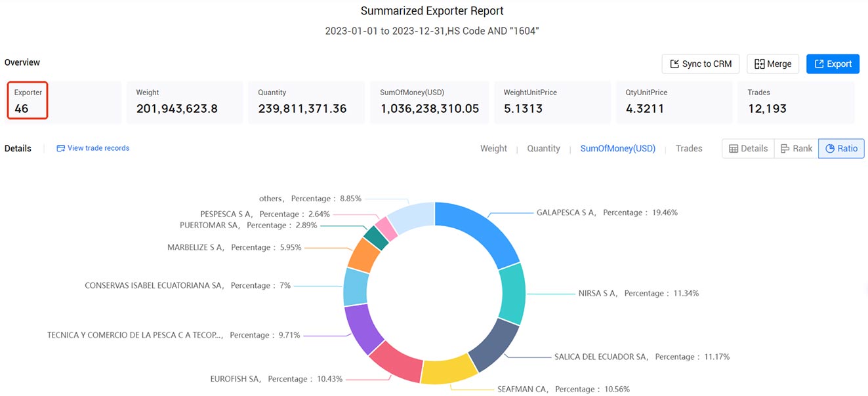Click the yellow SEAFMAN CA segment
Viewport: 868px width, 396px height.
[x=449, y=370]
